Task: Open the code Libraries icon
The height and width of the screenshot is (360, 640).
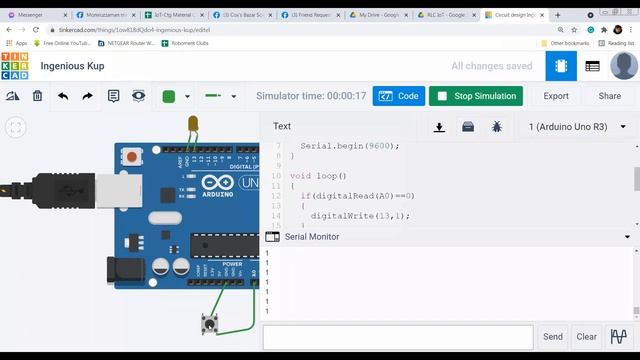Action: pyautogui.click(x=468, y=127)
